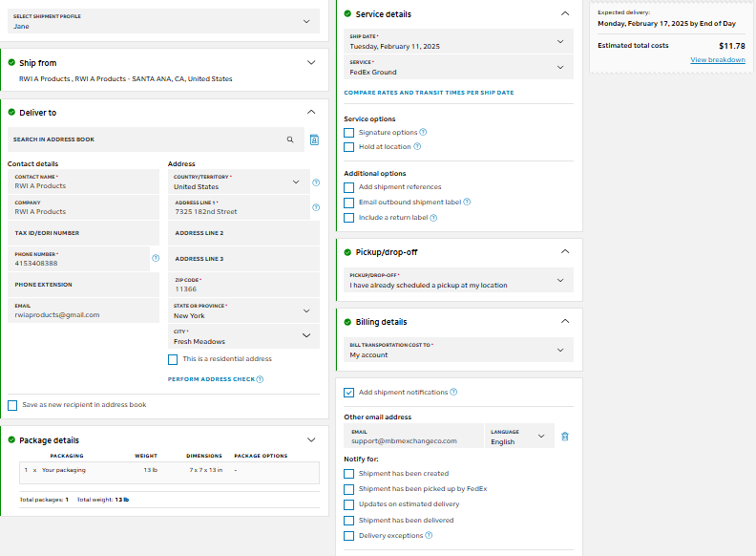Enable Signature options checkbox

point(349,133)
